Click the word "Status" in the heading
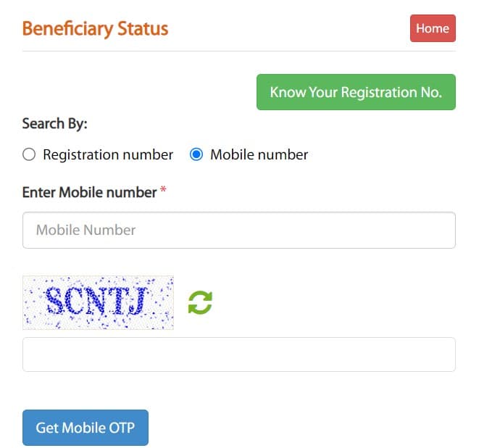The width and height of the screenshot is (479, 448). coord(137,29)
